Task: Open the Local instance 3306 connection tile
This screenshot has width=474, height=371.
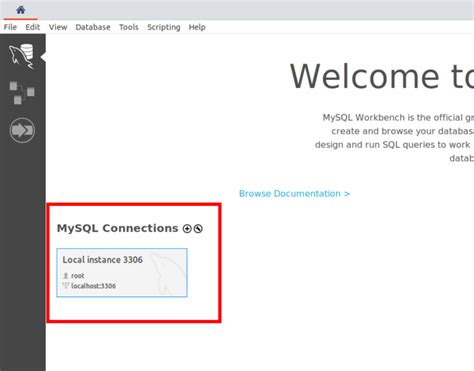Action: tap(122, 272)
